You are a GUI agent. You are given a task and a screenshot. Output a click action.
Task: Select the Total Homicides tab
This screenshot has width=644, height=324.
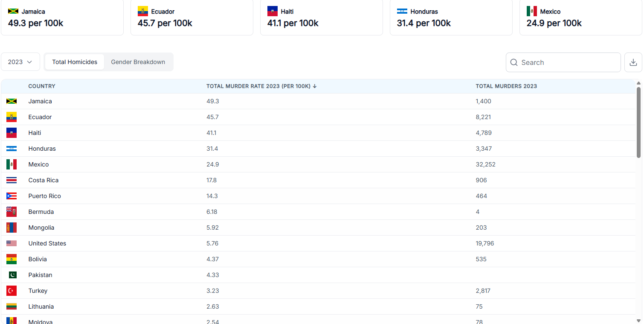coord(75,62)
